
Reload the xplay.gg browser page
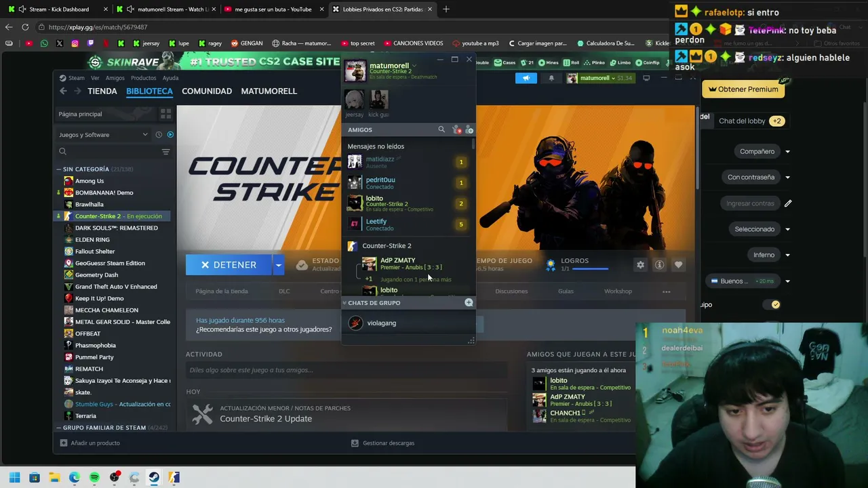coord(25,27)
